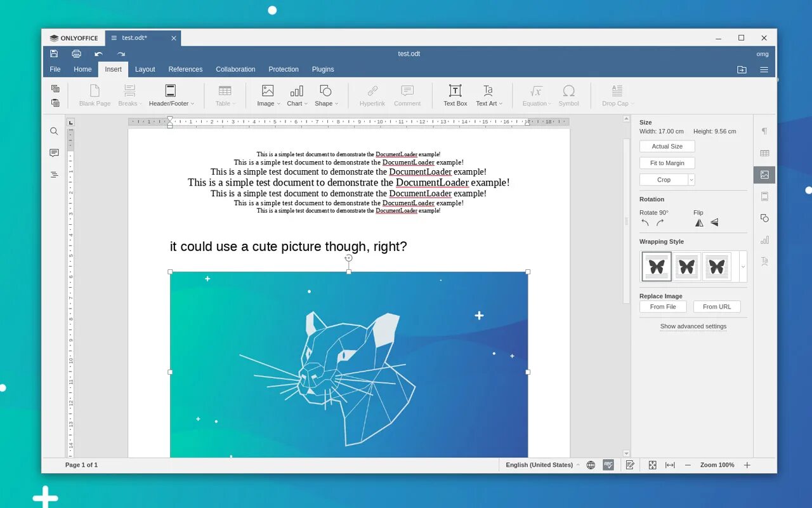Screen dimensions: 812x508
Task: Open shape settings in right sidebar
Action: click(x=764, y=218)
